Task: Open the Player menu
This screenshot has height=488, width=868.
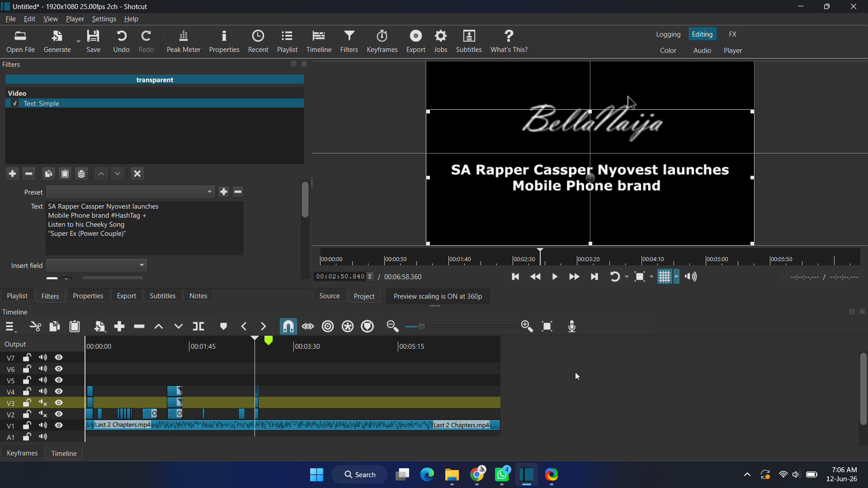Action: click(75, 19)
